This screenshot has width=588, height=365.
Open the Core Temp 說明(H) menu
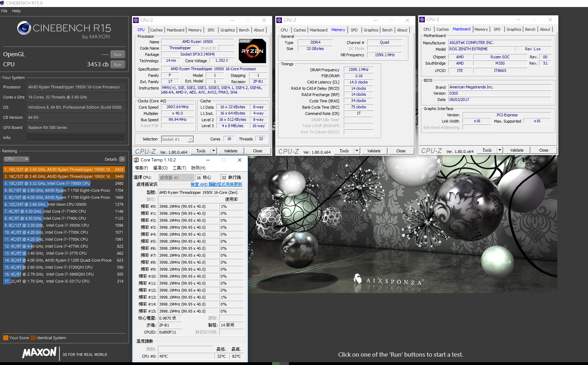tap(198, 168)
